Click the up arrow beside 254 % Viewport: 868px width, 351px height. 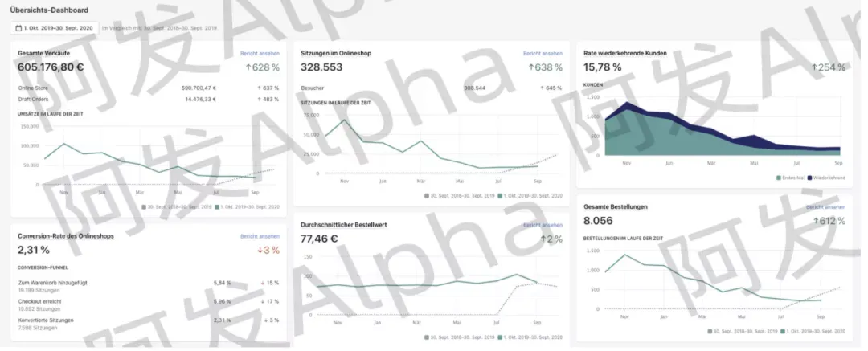pos(814,67)
